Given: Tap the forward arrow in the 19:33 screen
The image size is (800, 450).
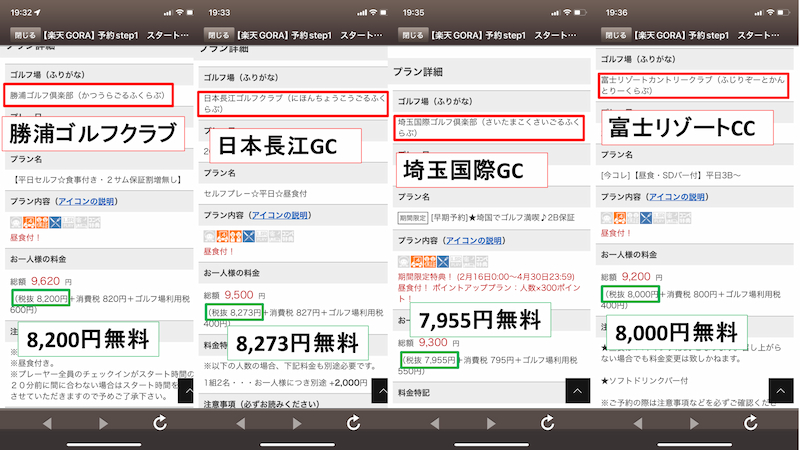Looking at the screenshot, I should (x=297, y=423).
